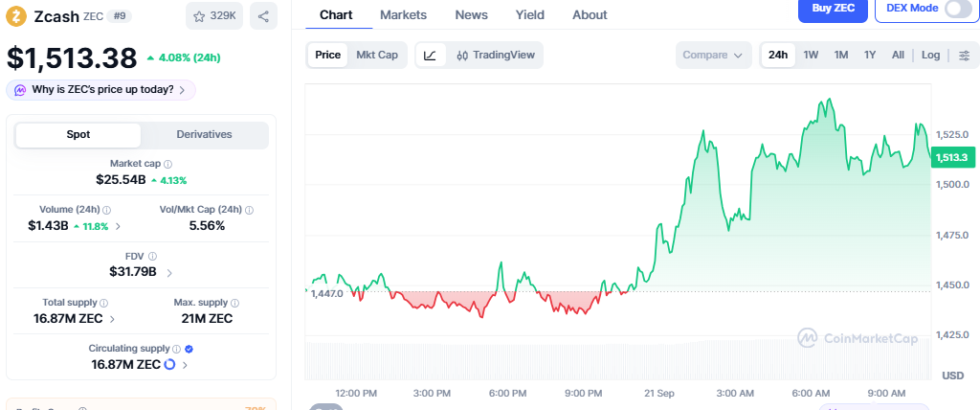Show Market cap info tooltip icon
This screenshot has width=980, height=410.
tap(168, 164)
